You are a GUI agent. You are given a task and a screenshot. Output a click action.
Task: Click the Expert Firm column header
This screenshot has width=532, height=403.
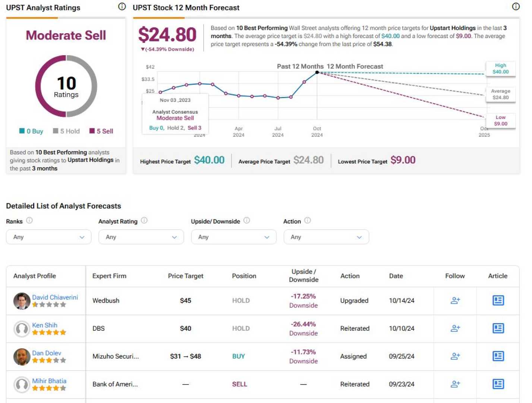109,276
